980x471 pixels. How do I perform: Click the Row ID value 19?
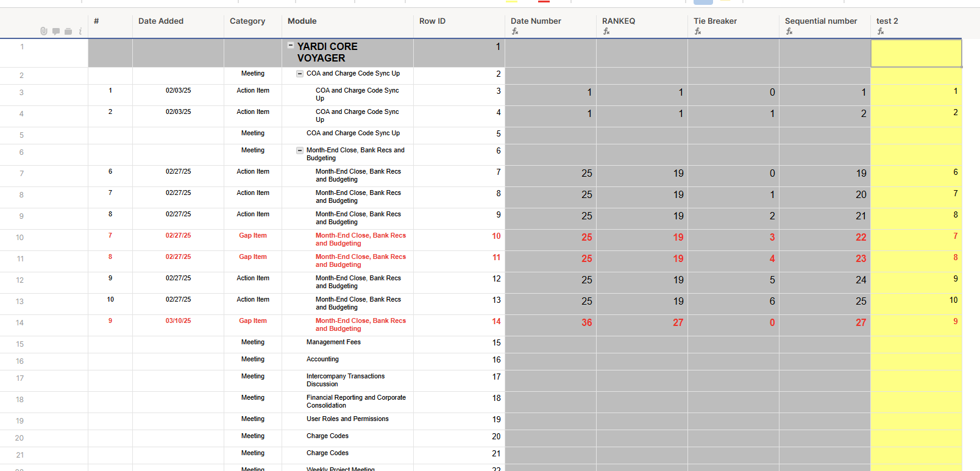point(496,420)
